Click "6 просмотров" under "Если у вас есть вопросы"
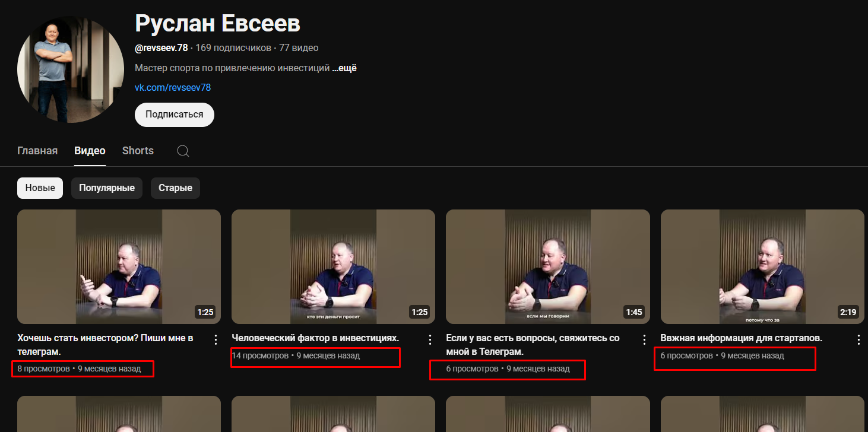The image size is (868, 432). 472,369
